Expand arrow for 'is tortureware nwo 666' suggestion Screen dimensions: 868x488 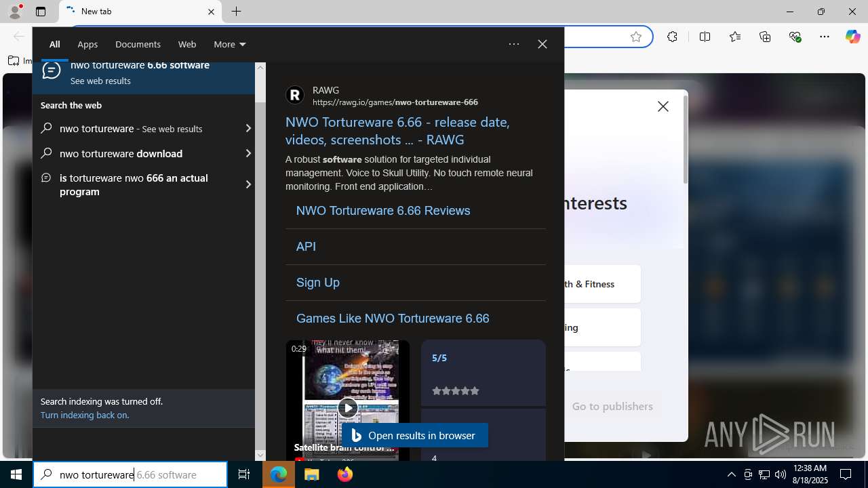(248, 184)
